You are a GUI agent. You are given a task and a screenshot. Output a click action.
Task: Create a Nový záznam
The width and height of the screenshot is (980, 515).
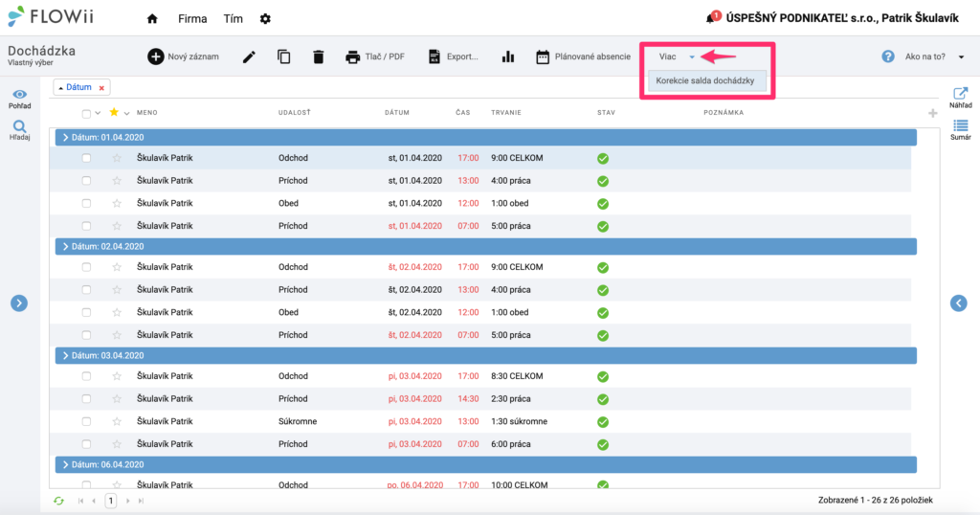(x=183, y=56)
